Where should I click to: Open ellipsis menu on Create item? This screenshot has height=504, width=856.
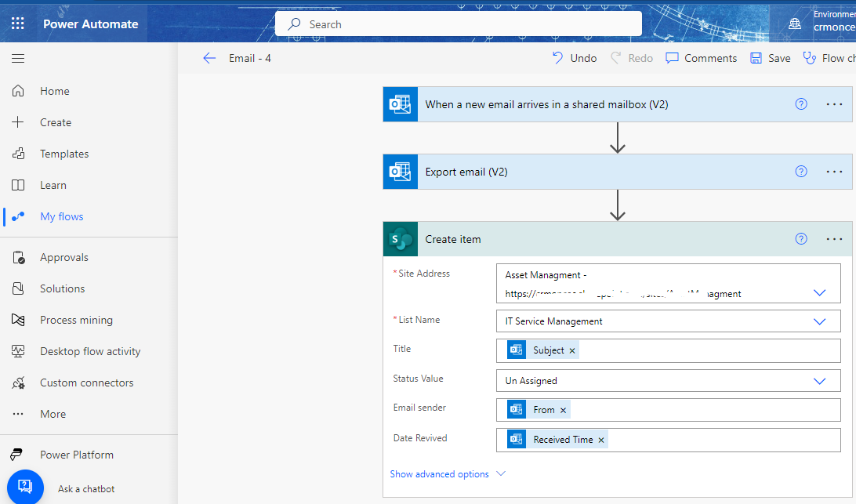click(834, 238)
